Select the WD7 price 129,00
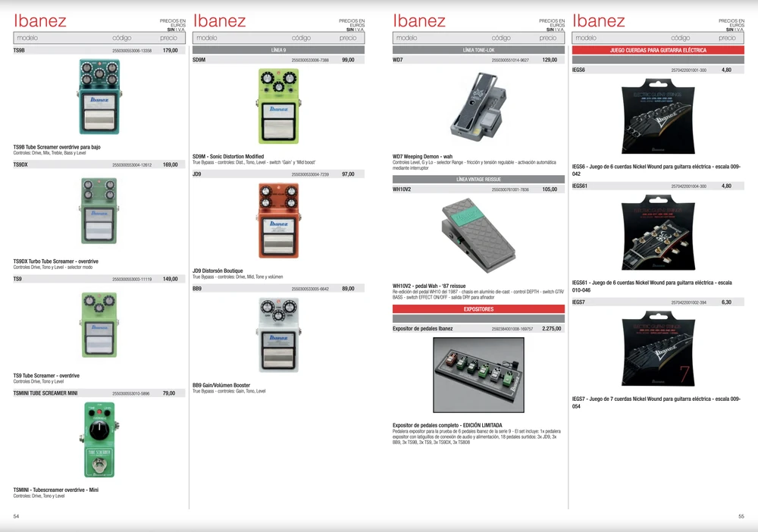This screenshot has width=758, height=532. (x=550, y=60)
